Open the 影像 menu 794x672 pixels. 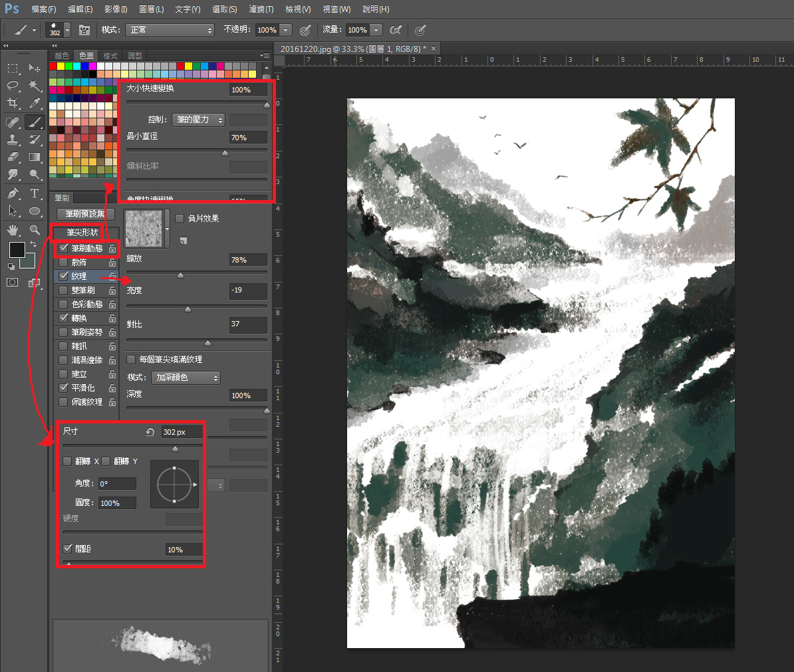(x=116, y=9)
